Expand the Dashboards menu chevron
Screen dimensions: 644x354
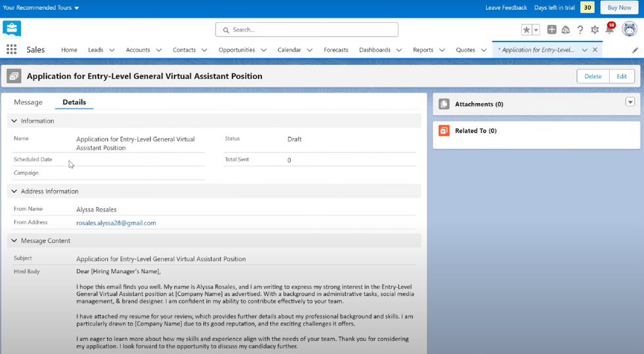(x=399, y=50)
